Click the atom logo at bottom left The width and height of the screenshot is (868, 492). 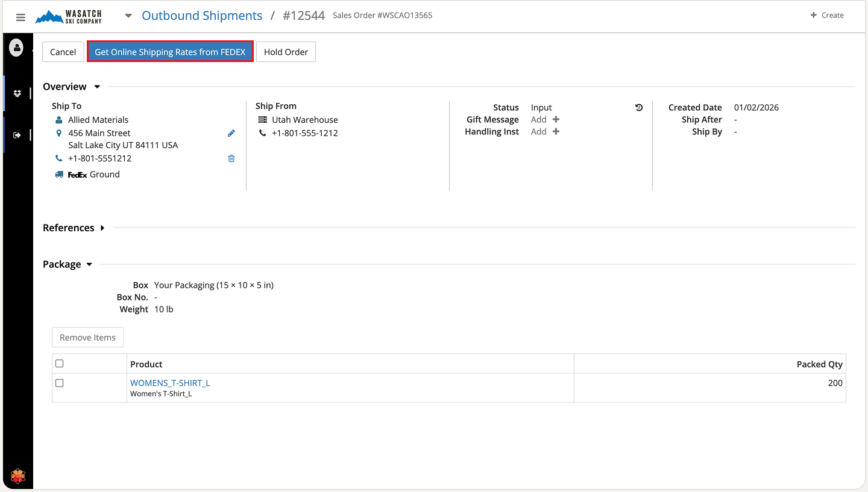pyautogui.click(x=18, y=476)
